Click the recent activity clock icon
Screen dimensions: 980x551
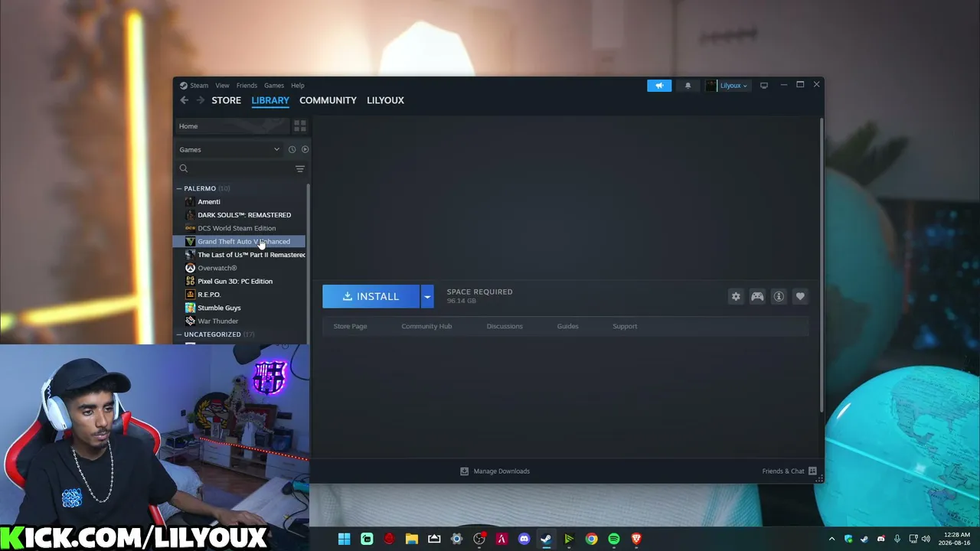[x=292, y=149]
